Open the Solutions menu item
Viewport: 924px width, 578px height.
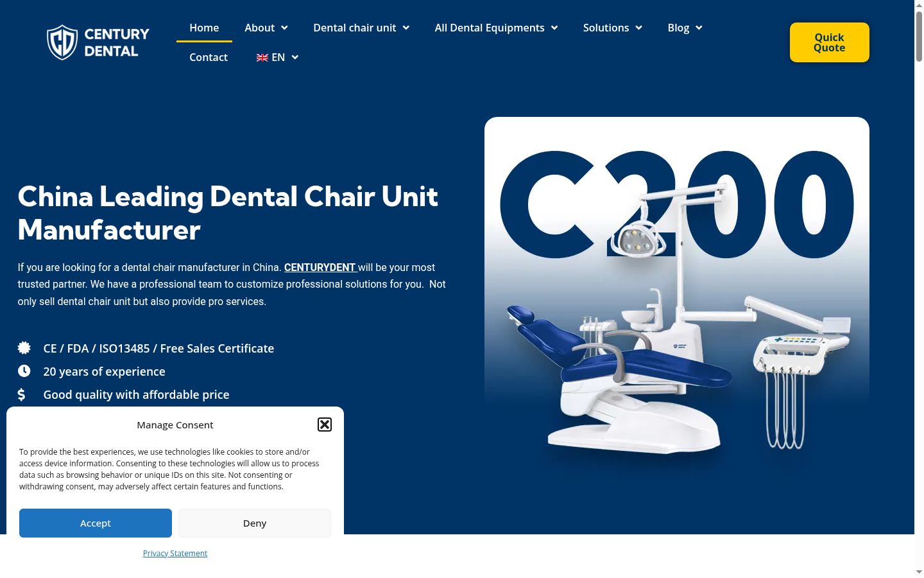click(x=606, y=28)
